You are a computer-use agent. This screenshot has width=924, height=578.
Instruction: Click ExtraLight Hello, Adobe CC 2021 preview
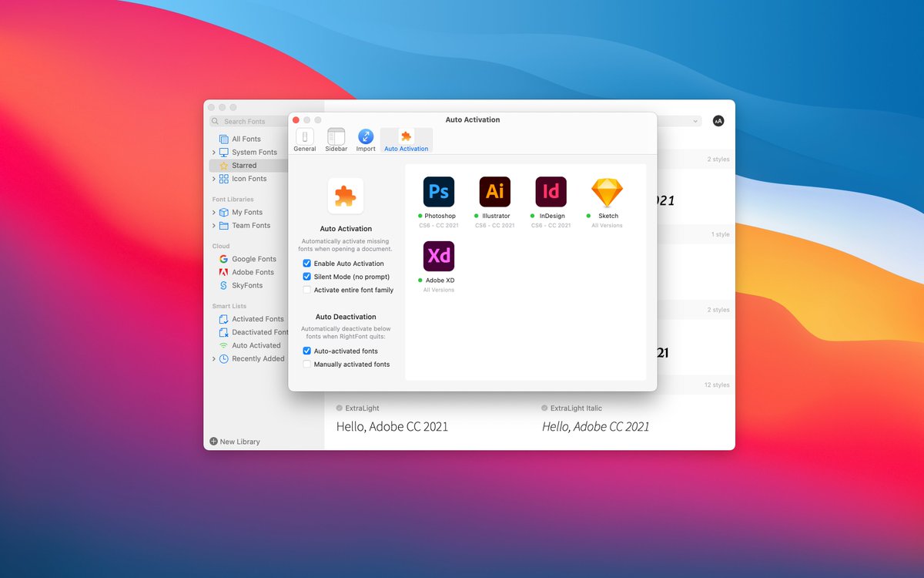392,426
